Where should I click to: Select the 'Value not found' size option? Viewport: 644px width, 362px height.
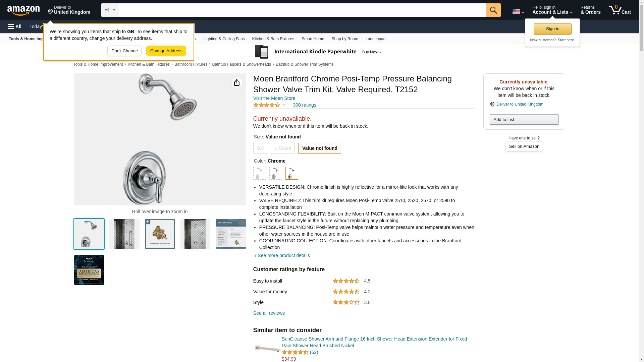pos(319,148)
